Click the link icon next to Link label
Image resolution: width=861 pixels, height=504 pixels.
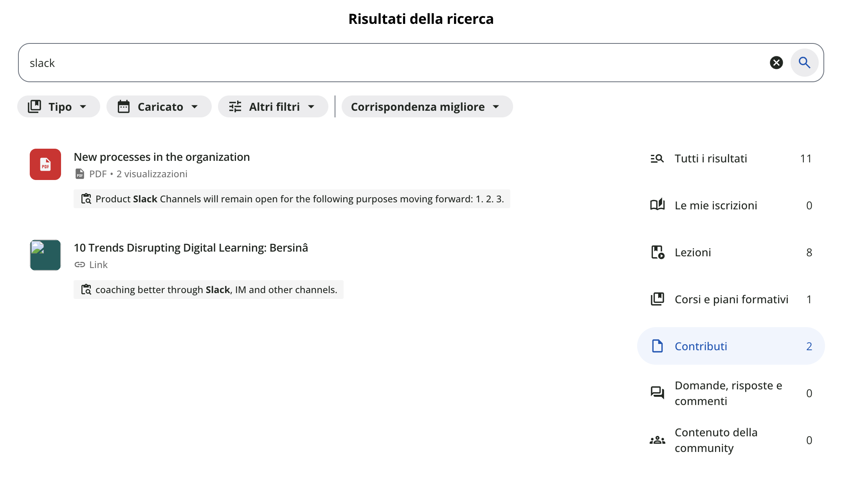[x=80, y=265]
